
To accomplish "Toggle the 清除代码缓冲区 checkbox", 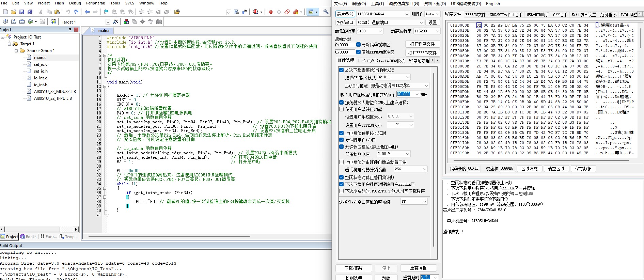I will coord(359,45).
